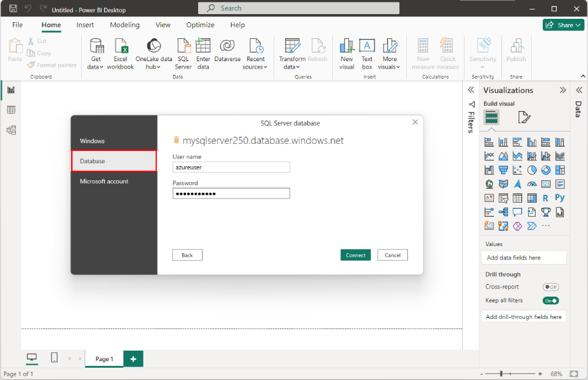This screenshot has height=380, width=588.
Task: Add a new page with the plus button
Action: [x=133, y=359]
